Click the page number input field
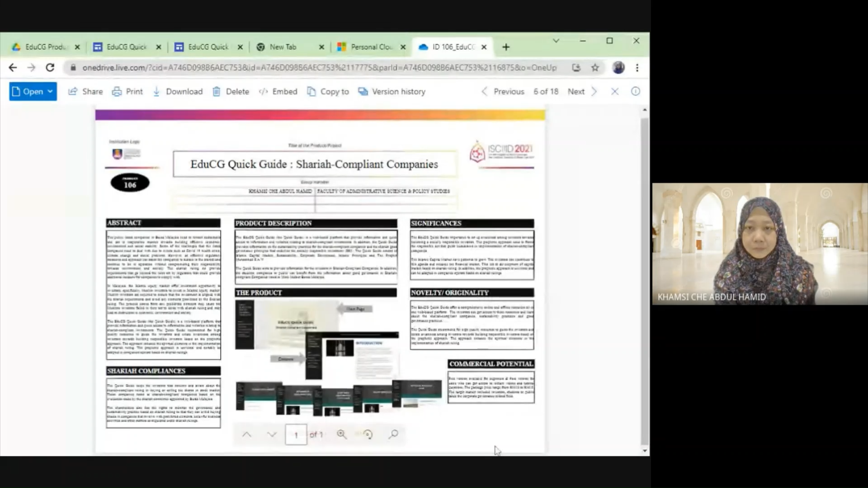This screenshot has width=868, height=488. point(296,435)
